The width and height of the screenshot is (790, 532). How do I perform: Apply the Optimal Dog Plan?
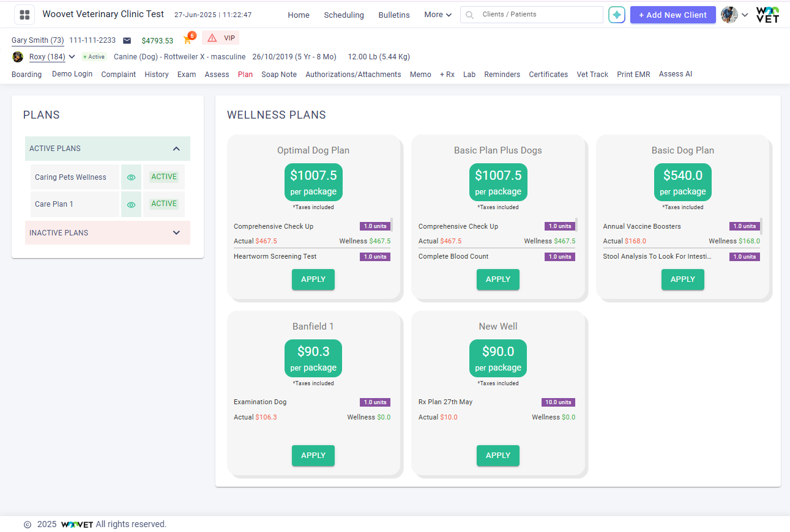313,279
